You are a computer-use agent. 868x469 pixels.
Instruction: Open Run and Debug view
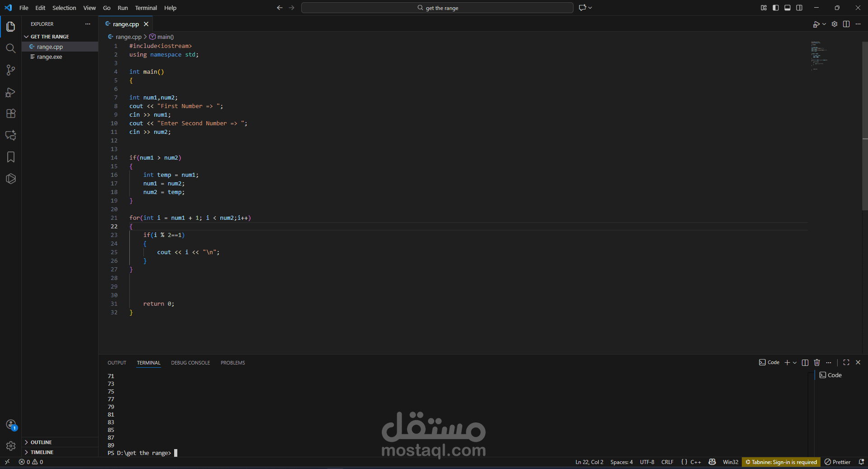tap(11, 93)
